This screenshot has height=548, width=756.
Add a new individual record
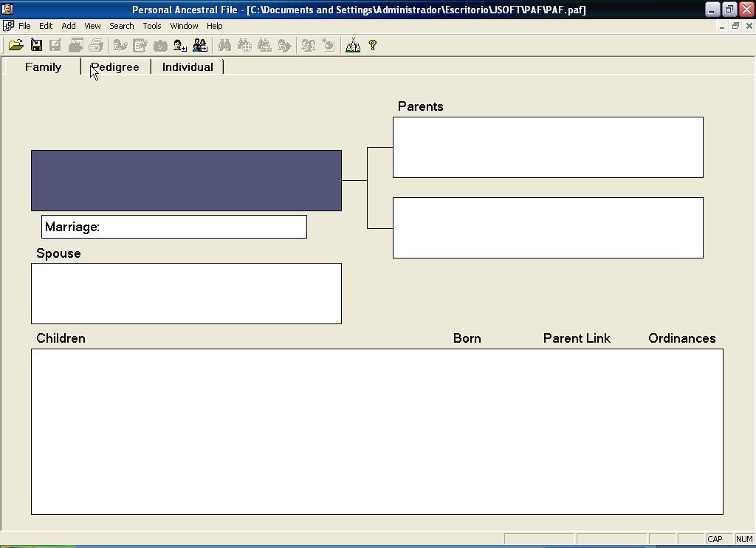[x=179, y=45]
